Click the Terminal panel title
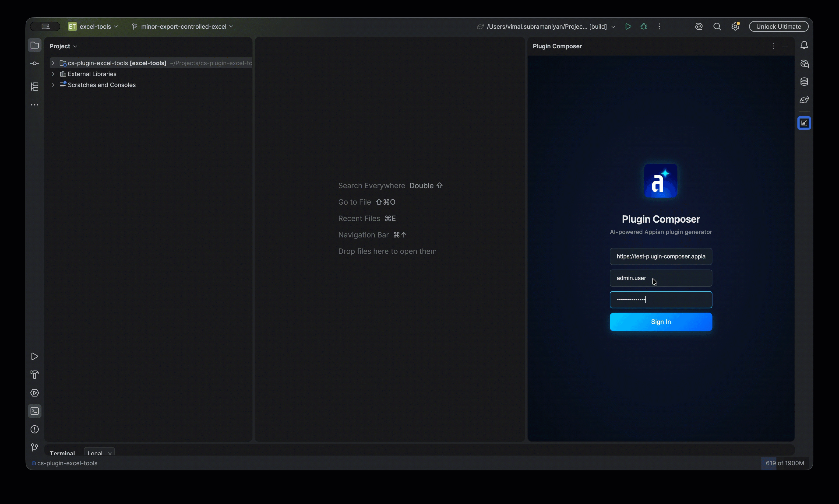Viewport: 839px width, 504px height. click(x=62, y=453)
